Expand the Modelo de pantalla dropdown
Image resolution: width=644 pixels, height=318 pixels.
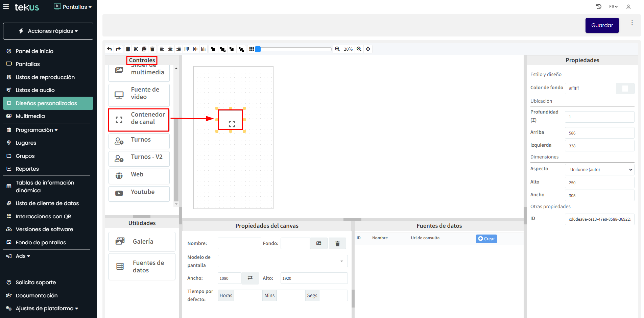283,261
